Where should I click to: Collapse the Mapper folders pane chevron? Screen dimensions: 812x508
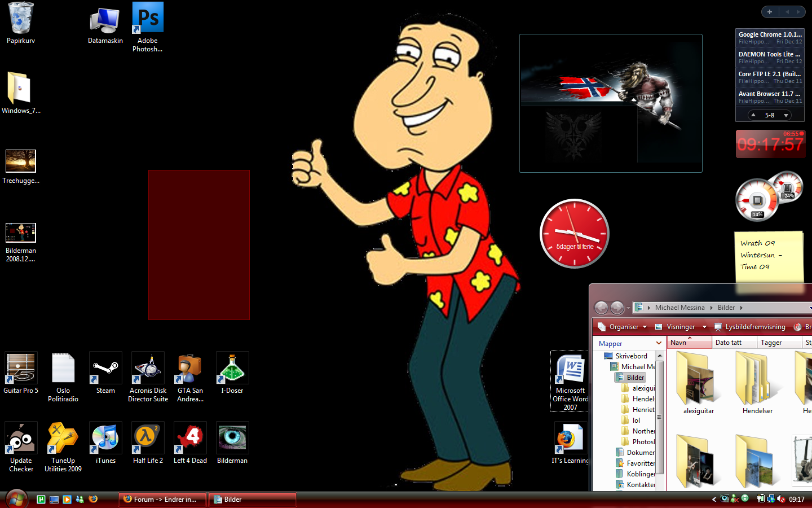point(659,343)
